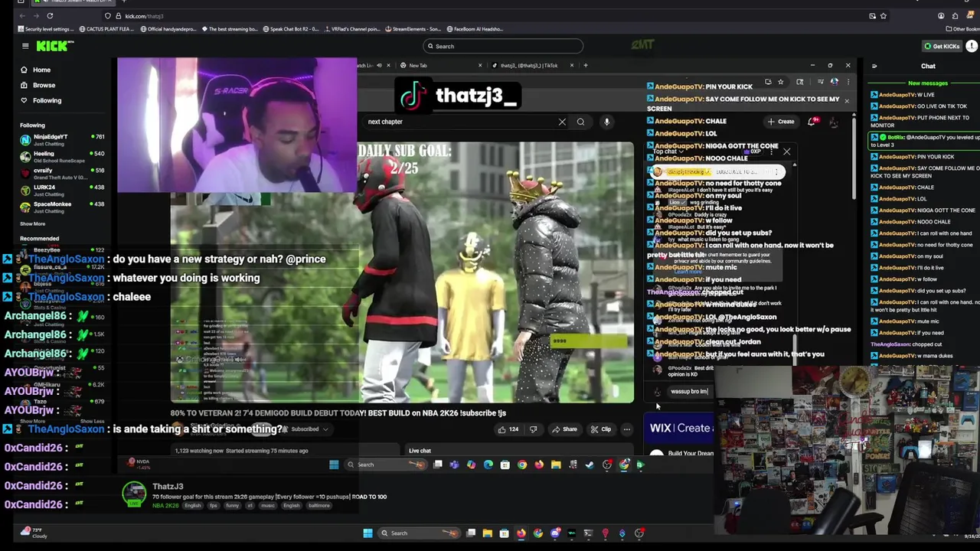Click the 'funny' stream tag
This screenshot has width=980, height=551.
coord(232,506)
